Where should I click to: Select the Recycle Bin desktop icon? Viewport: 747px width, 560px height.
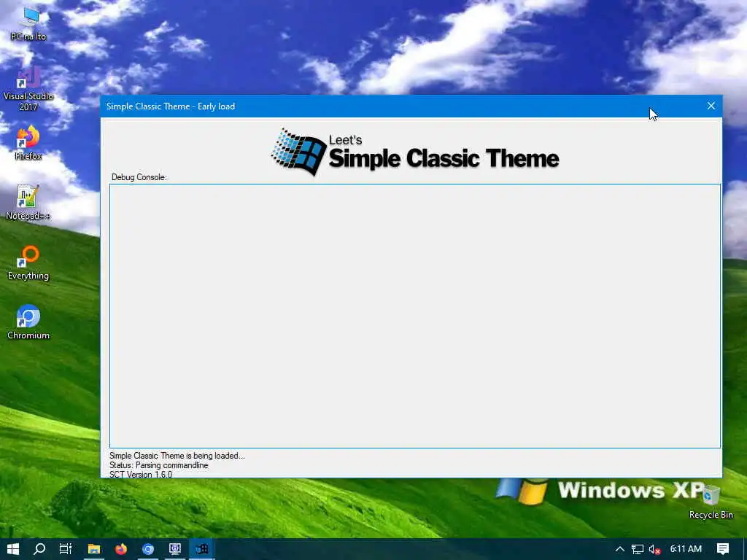click(x=711, y=502)
